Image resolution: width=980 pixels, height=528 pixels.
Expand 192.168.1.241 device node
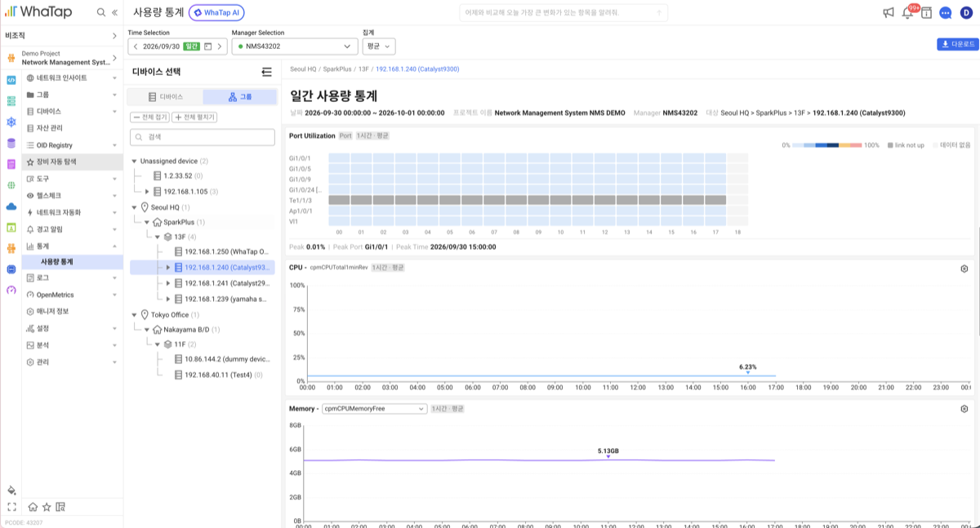click(168, 283)
